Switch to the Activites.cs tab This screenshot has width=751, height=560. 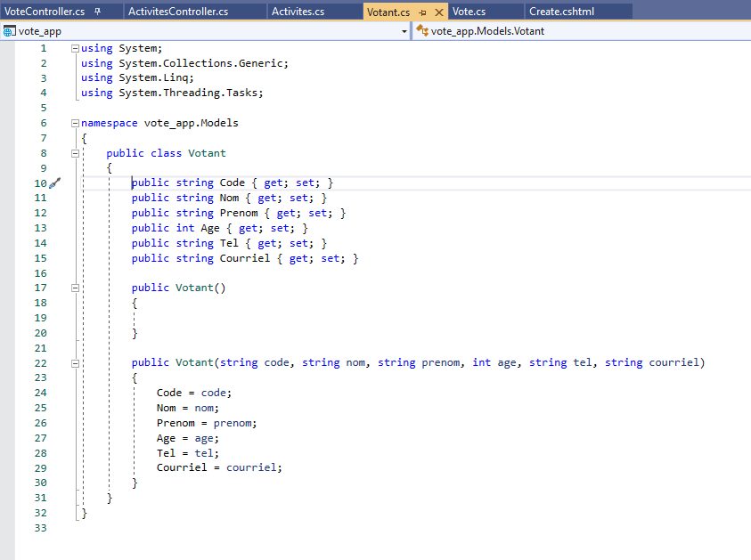(x=298, y=12)
